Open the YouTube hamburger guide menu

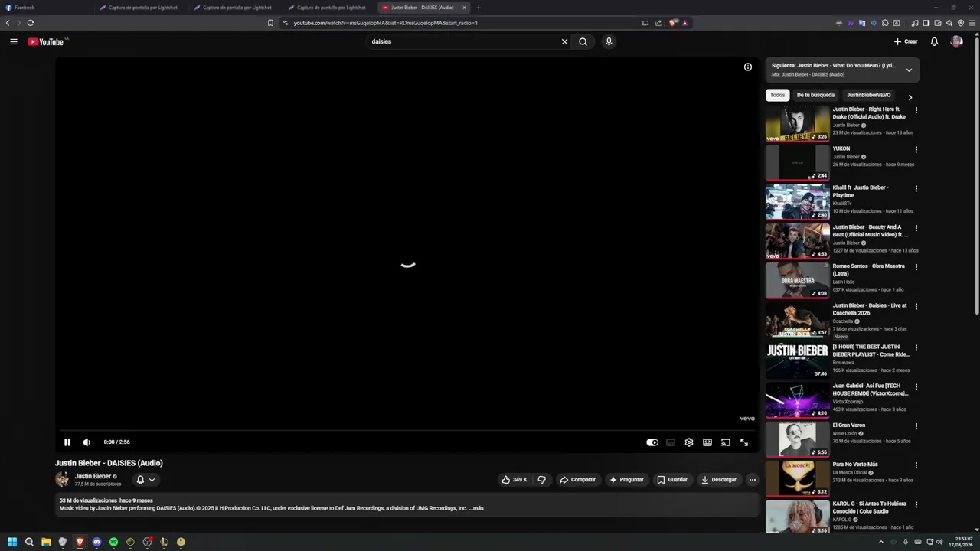coord(14,41)
